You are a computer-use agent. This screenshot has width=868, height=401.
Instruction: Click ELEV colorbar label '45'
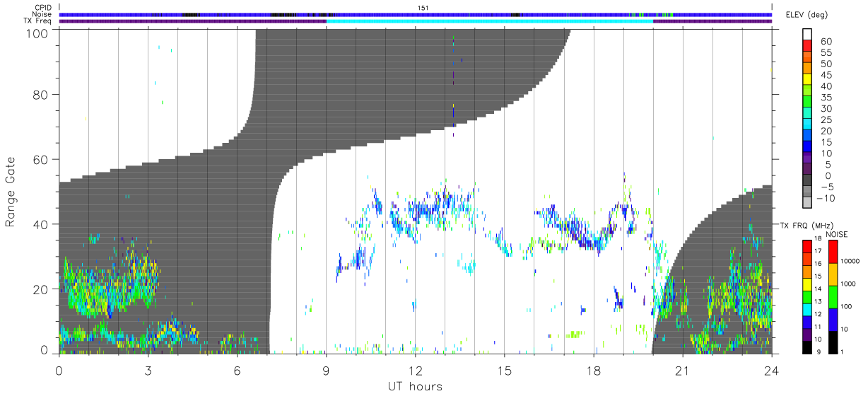(826, 75)
